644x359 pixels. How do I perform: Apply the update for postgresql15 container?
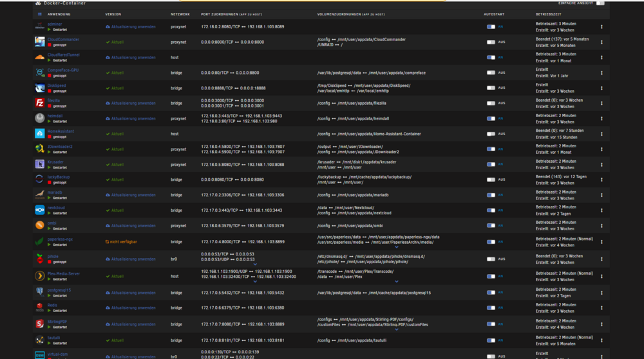coord(131,293)
